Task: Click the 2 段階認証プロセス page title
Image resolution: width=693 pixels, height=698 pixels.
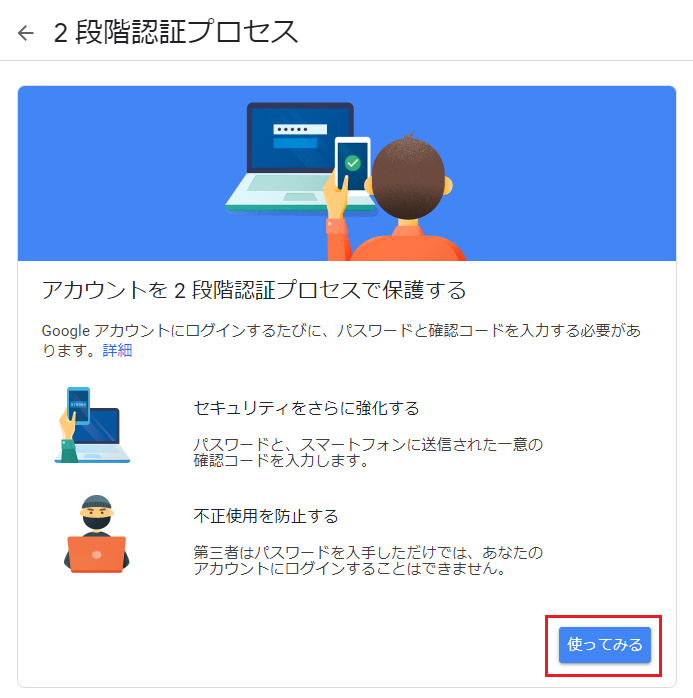Action: tap(176, 32)
